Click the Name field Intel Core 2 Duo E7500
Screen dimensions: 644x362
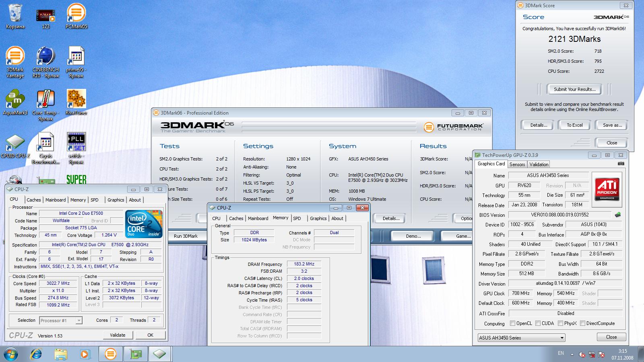(x=81, y=213)
